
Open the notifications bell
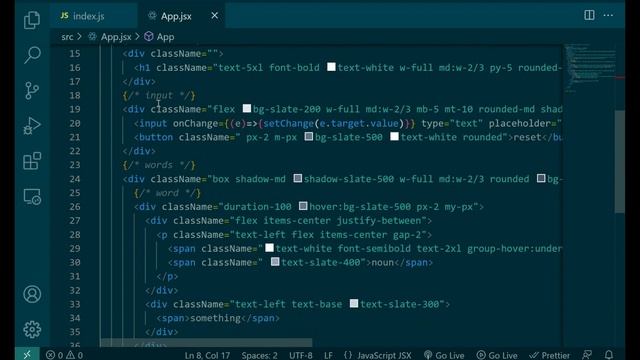pyautogui.click(x=609, y=355)
